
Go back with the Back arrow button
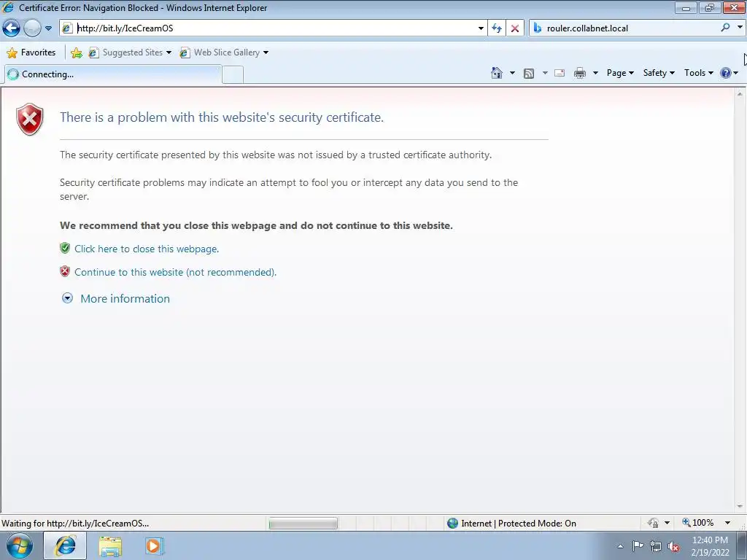click(12, 28)
